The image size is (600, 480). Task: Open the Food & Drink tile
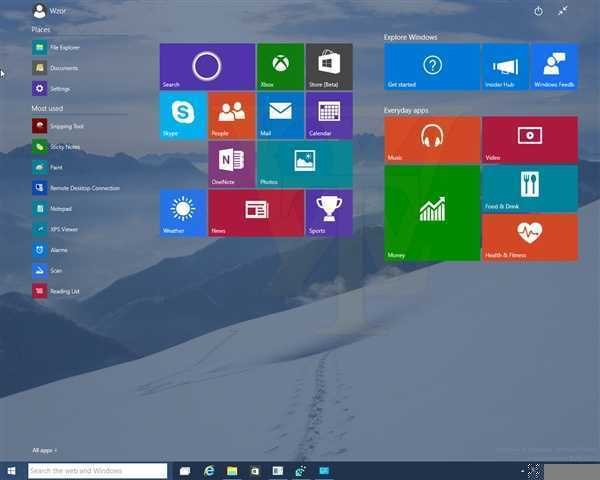[530, 188]
